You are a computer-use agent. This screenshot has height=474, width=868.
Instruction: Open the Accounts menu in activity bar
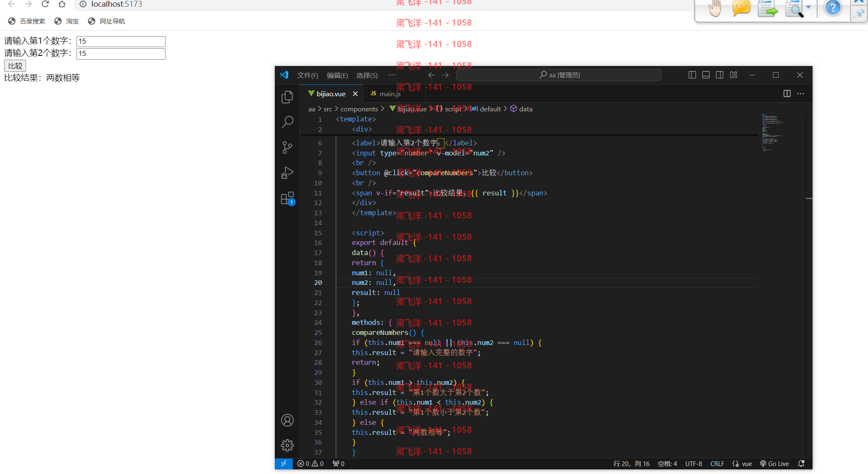point(287,420)
